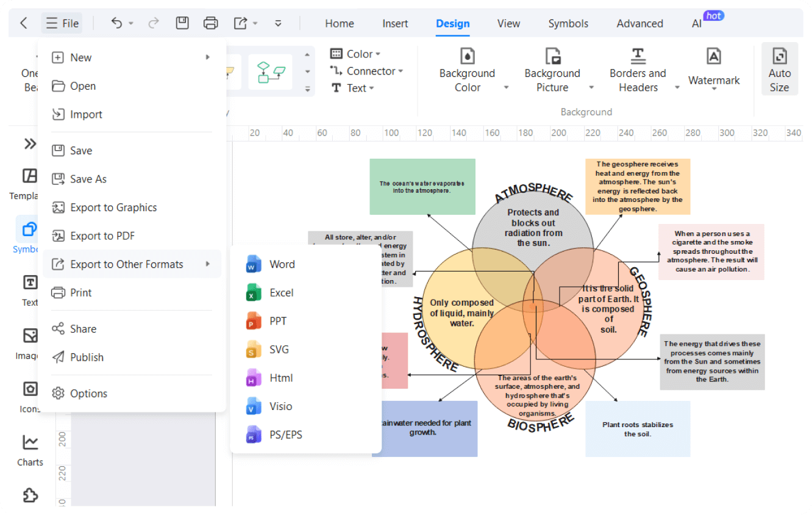Choose Open in the File menu
The image size is (812, 515).
[132, 86]
